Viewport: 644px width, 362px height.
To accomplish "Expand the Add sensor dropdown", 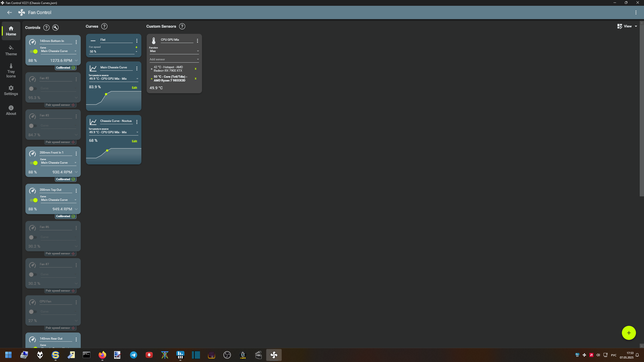I will pyautogui.click(x=174, y=59).
